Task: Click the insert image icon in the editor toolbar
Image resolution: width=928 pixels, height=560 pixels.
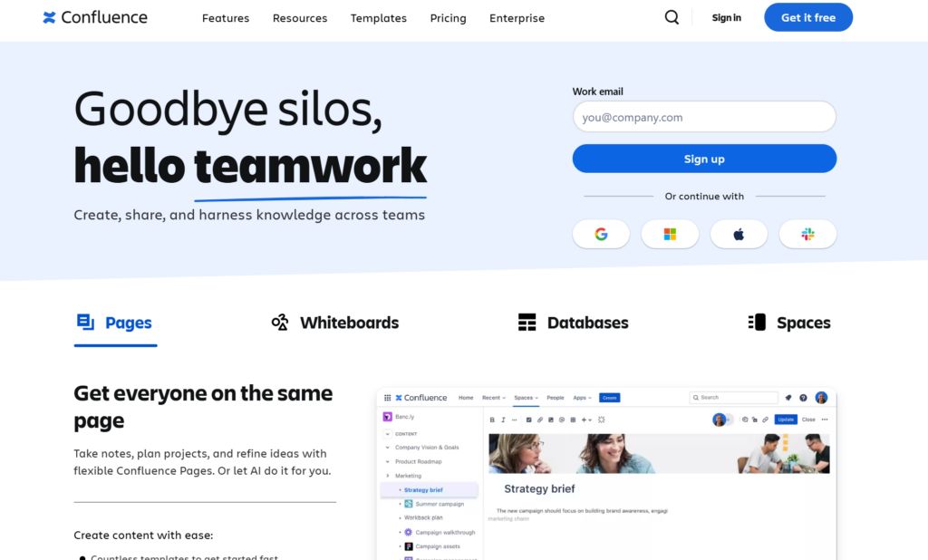Action: pos(551,420)
